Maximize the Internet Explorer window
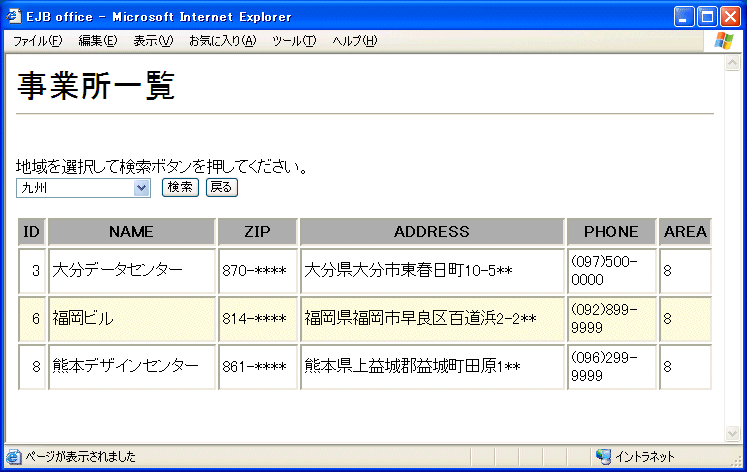Viewport: 747px width, 472px height. (x=707, y=17)
